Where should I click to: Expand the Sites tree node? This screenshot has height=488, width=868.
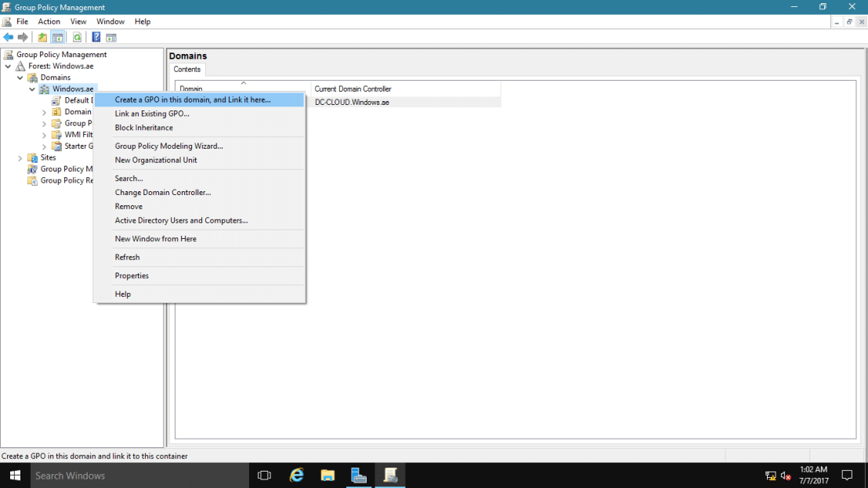[20, 158]
